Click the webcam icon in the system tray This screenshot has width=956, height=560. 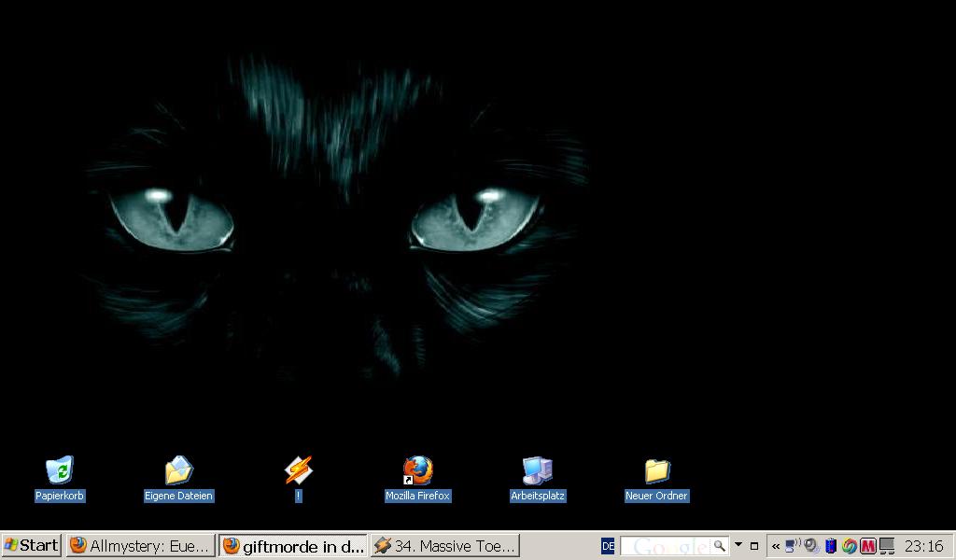pos(811,546)
